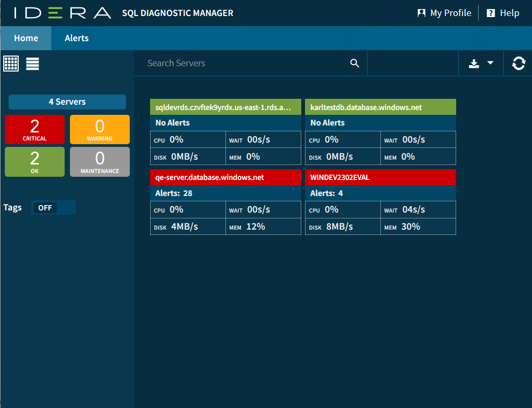Switch to grid view of servers

pos(11,64)
